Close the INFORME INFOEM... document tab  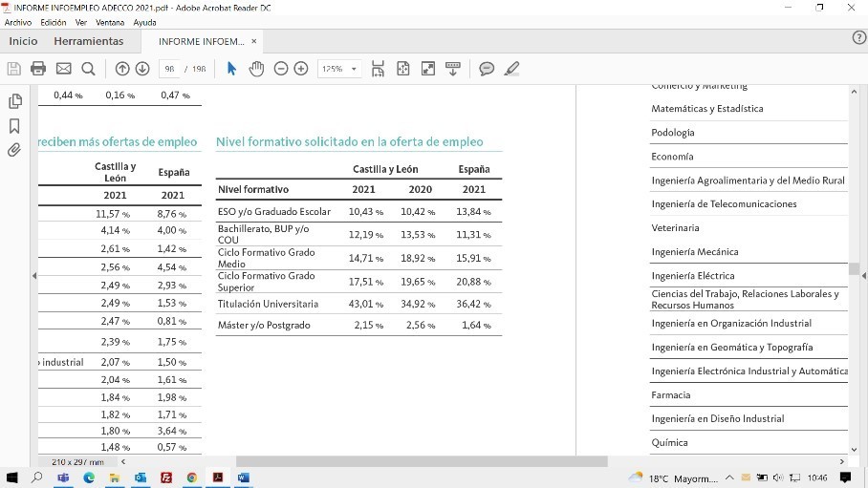tap(254, 41)
